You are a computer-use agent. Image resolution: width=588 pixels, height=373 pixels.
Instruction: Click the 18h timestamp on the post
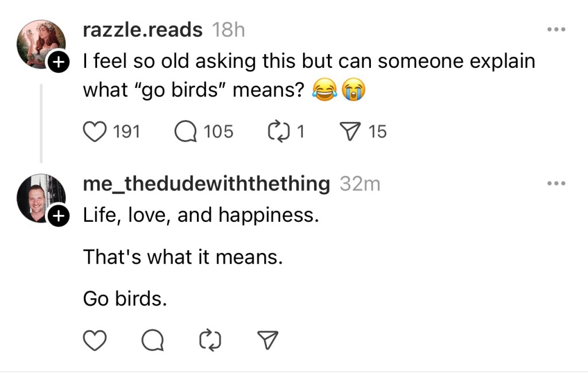[x=228, y=30]
